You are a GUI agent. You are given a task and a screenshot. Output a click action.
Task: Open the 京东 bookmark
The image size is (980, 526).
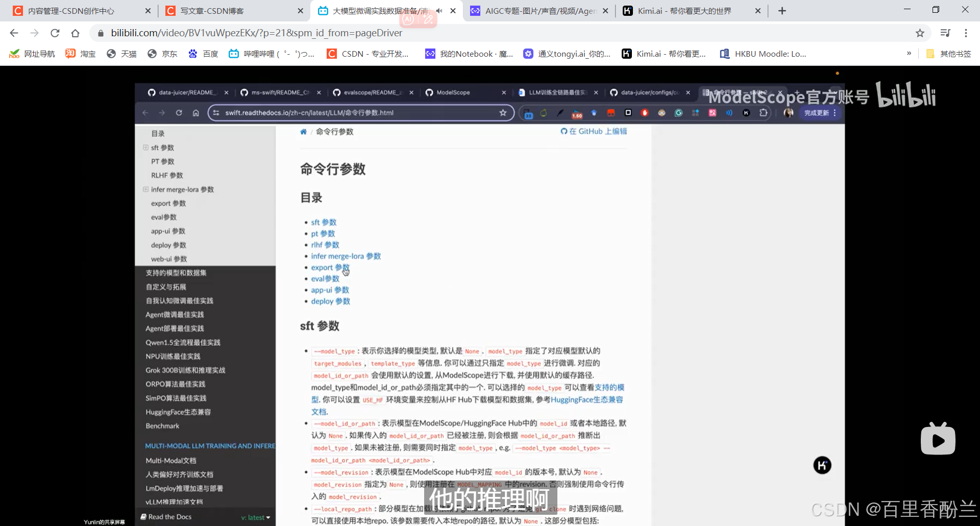pyautogui.click(x=162, y=54)
